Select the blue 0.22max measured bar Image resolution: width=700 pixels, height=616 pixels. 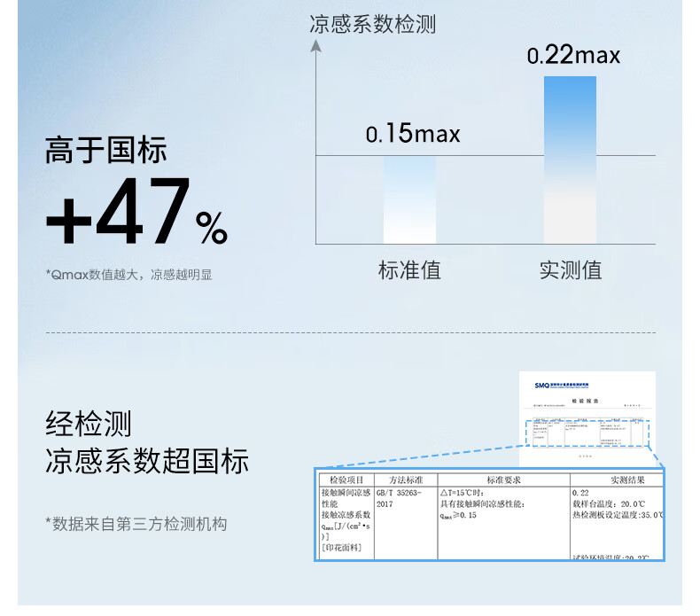click(570, 160)
